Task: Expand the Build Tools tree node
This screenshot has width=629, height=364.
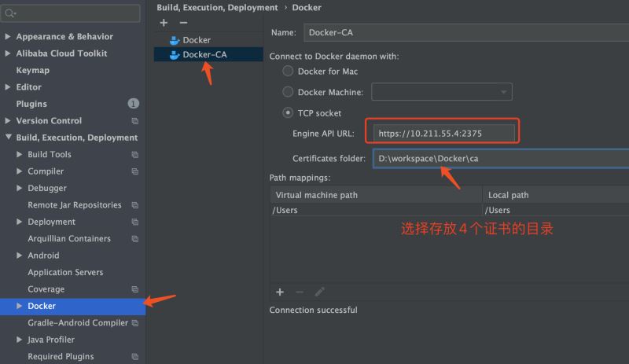Action: (x=20, y=155)
